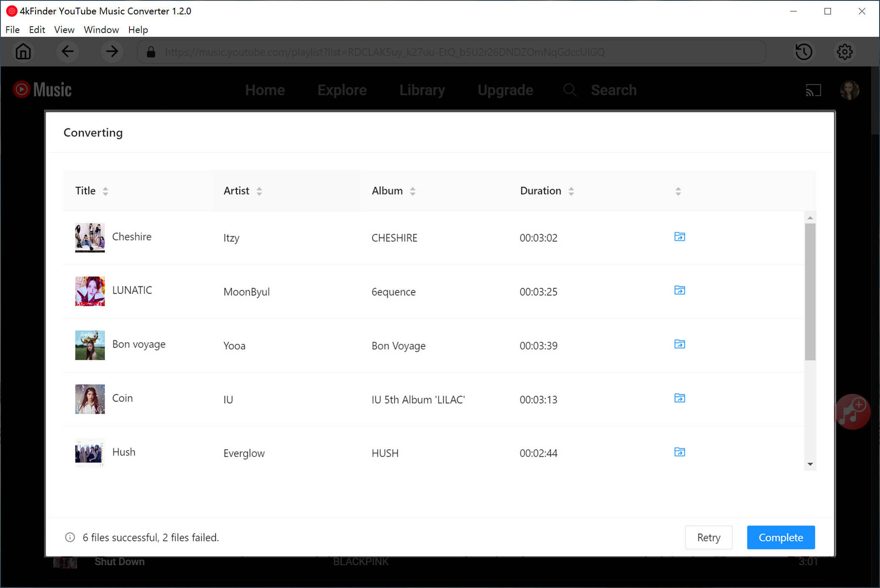Click the Duration column sort toggle
880x588 pixels.
click(570, 191)
